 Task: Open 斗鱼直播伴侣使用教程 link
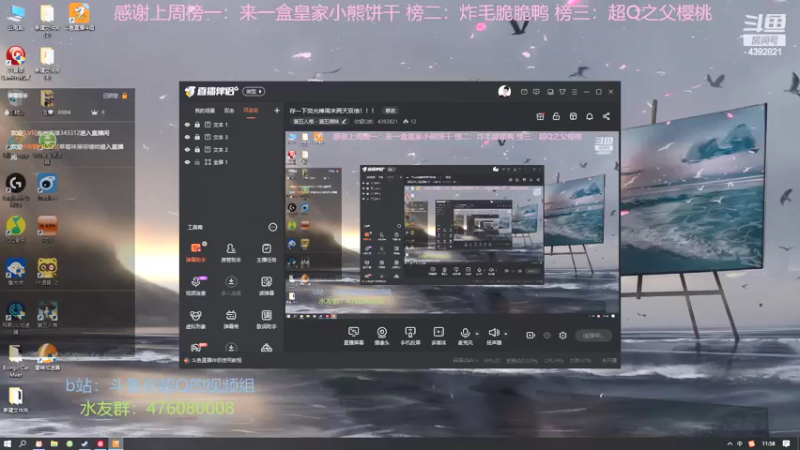click(x=217, y=360)
